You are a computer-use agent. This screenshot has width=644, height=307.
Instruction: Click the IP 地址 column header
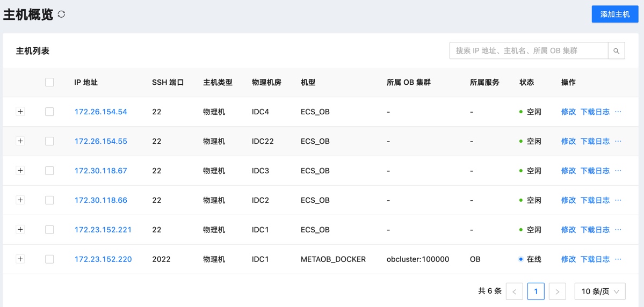[x=86, y=82]
